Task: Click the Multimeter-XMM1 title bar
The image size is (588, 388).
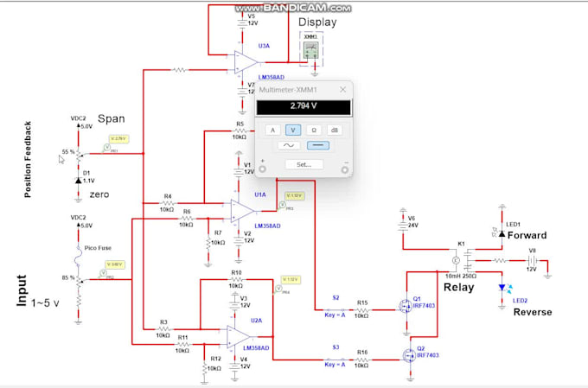Action: [x=304, y=90]
